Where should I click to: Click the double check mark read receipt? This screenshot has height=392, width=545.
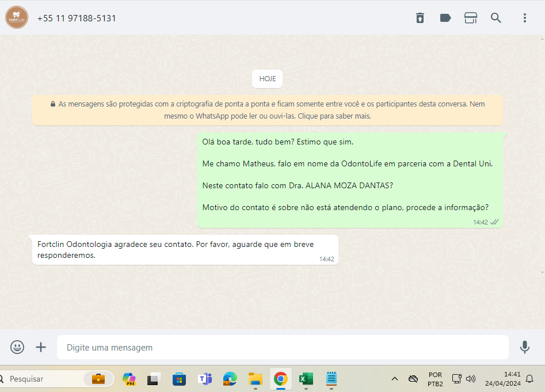coord(494,222)
